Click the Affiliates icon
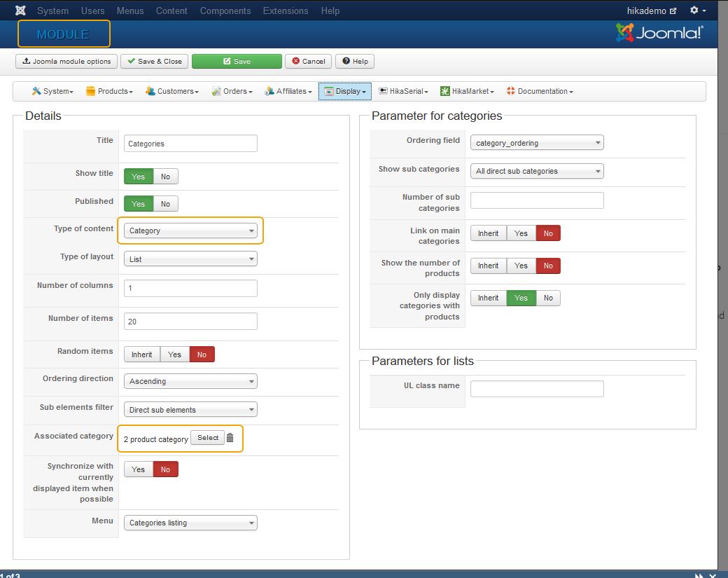The width and height of the screenshot is (728, 578). (269, 91)
